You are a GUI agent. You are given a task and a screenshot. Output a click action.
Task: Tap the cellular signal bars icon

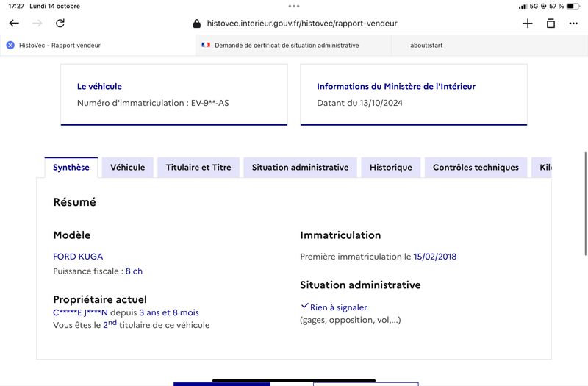click(523, 7)
